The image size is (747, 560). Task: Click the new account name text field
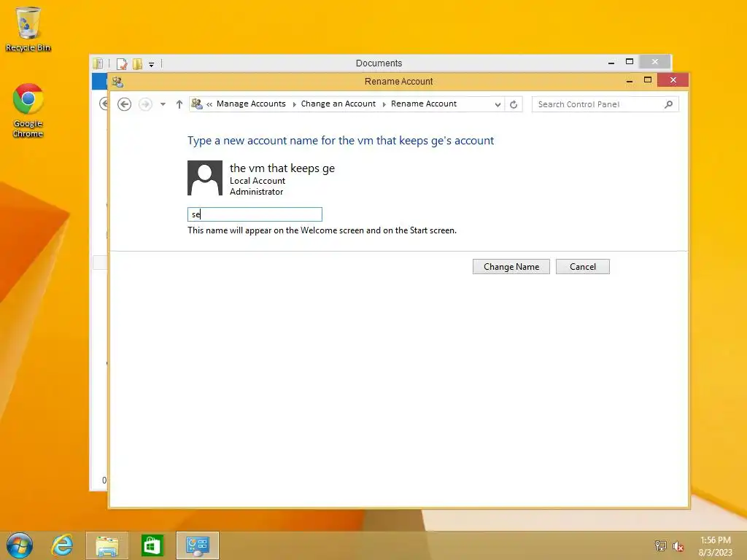[x=255, y=214]
